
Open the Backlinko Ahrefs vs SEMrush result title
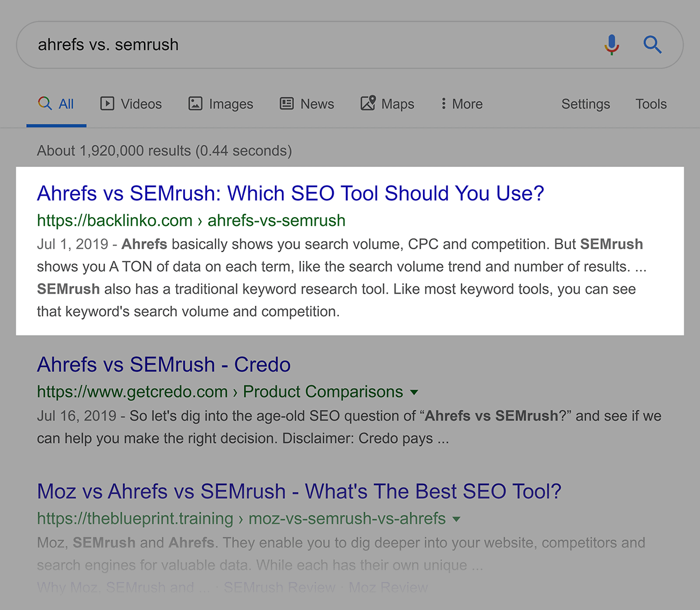pos(290,193)
